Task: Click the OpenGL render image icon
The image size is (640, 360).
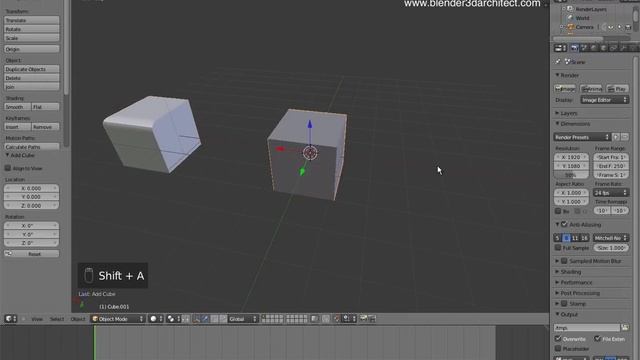Action: 363,319
